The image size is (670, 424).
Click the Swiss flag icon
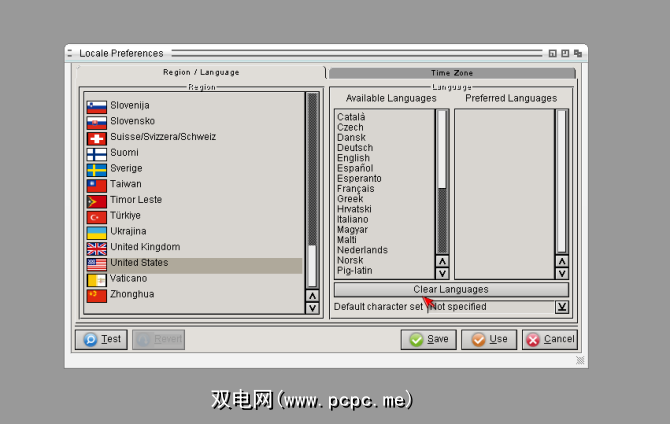[97, 138]
